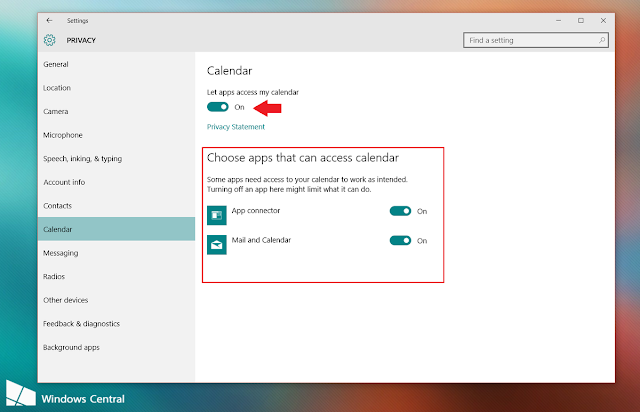The width and height of the screenshot is (640, 412).
Task: Minimize the Settings window
Action: click(558, 20)
